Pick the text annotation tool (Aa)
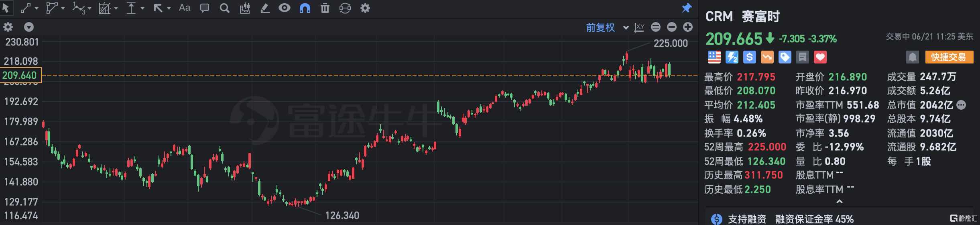The height and width of the screenshot is (225, 980). point(184,8)
